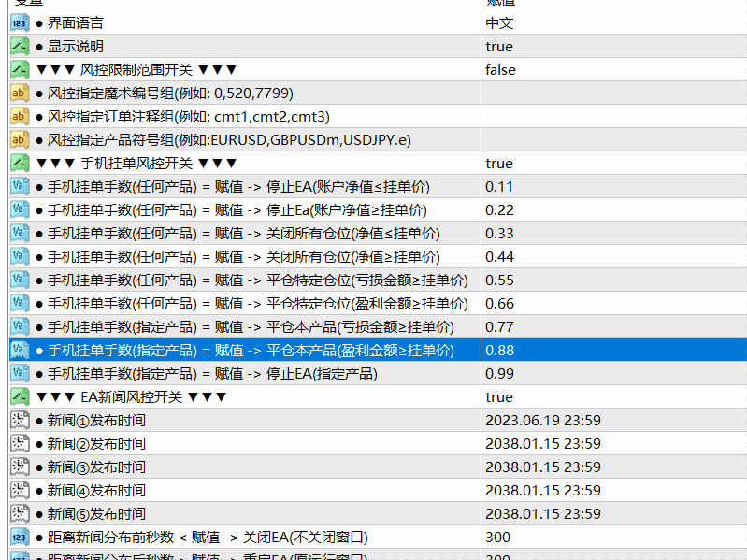Select the 2038.01.15 23:59 value of 新闻②发布时间

[543, 443]
